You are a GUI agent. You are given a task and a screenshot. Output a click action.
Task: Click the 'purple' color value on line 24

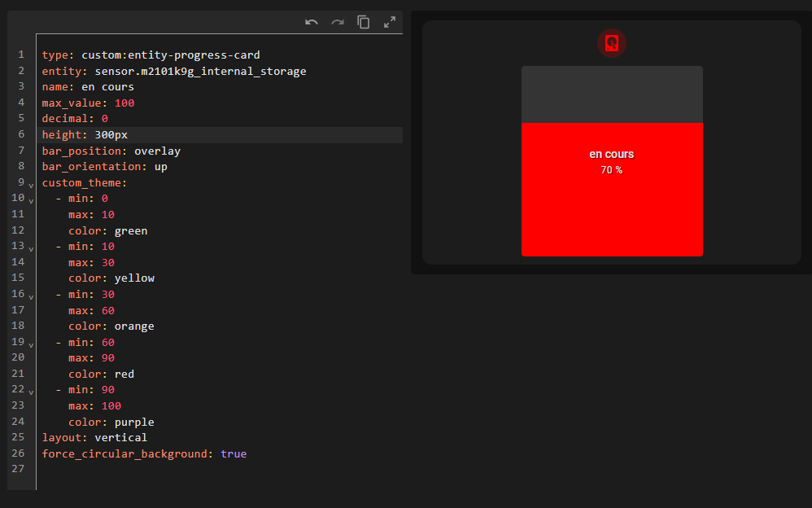click(x=134, y=422)
